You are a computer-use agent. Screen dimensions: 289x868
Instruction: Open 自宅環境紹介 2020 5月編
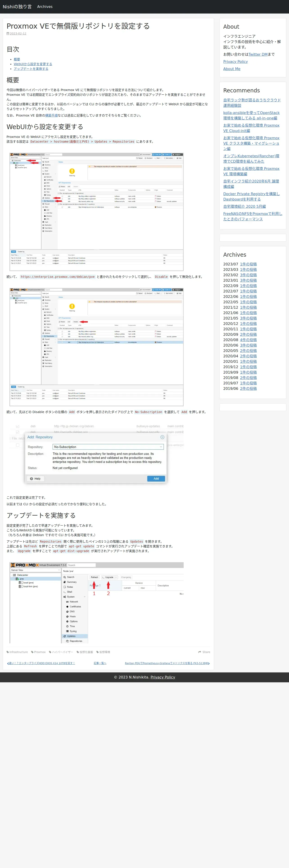245,207
